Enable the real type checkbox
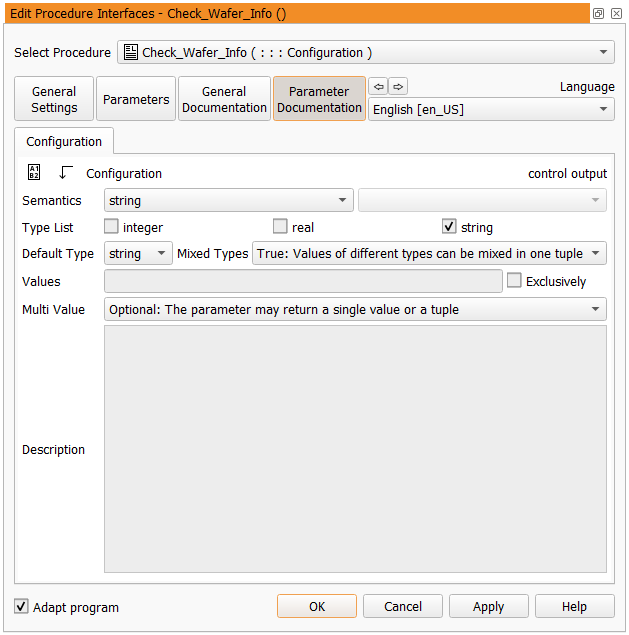The image size is (629, 635). 280,227
